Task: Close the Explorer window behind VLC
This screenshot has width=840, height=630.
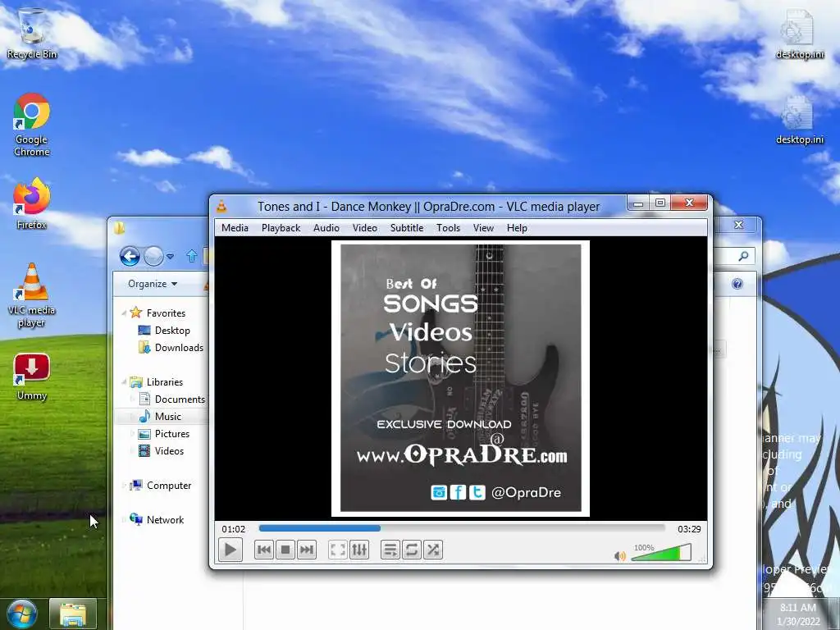Action: coord(739,225)
